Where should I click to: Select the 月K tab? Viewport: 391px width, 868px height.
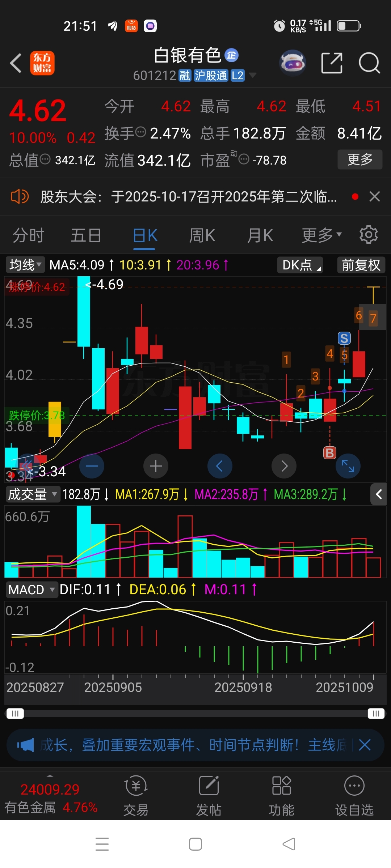260,235
